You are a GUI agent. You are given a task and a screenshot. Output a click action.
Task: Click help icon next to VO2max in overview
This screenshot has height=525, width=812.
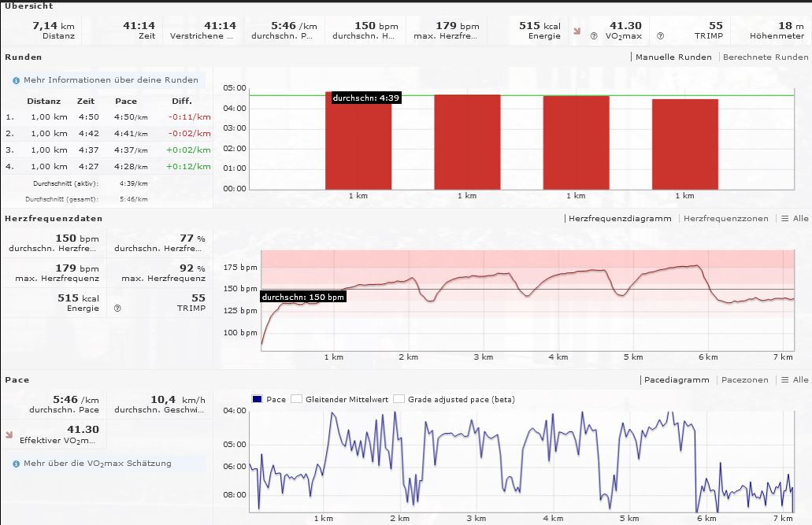(593, 36)
